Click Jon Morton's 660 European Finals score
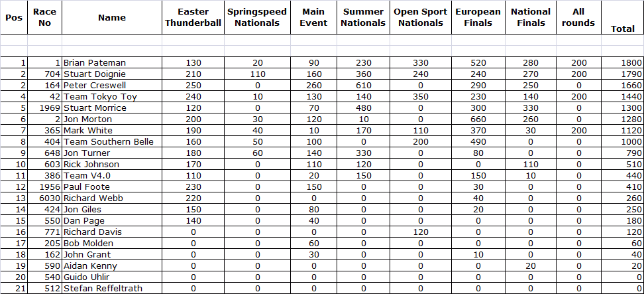Screen dimensions: 644x294 tap(478, 119)
